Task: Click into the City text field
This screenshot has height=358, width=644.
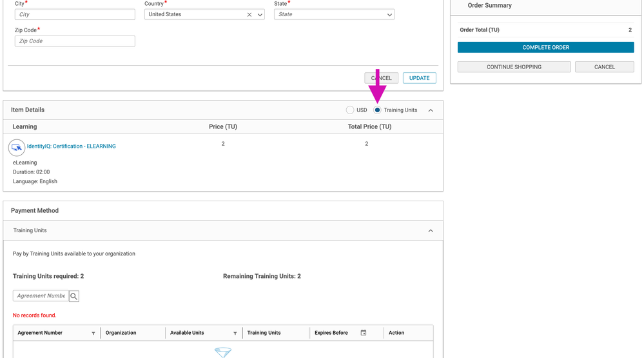Action: 75,14
